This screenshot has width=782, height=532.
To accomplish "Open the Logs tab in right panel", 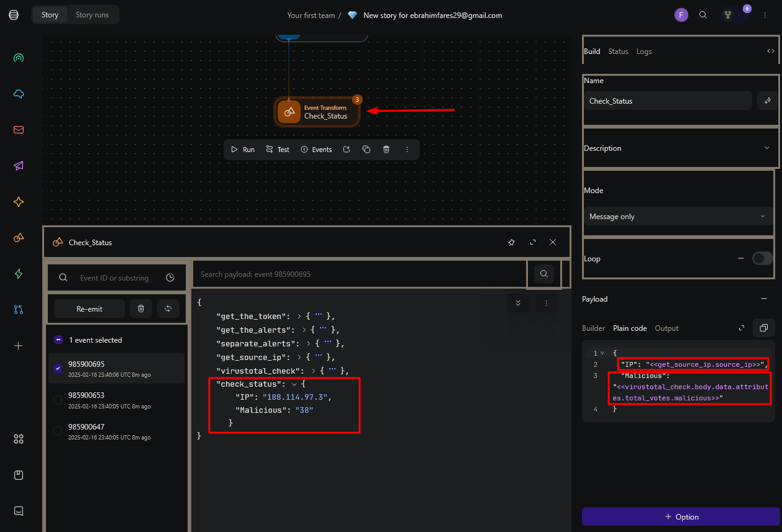I will tap(644, 52).
